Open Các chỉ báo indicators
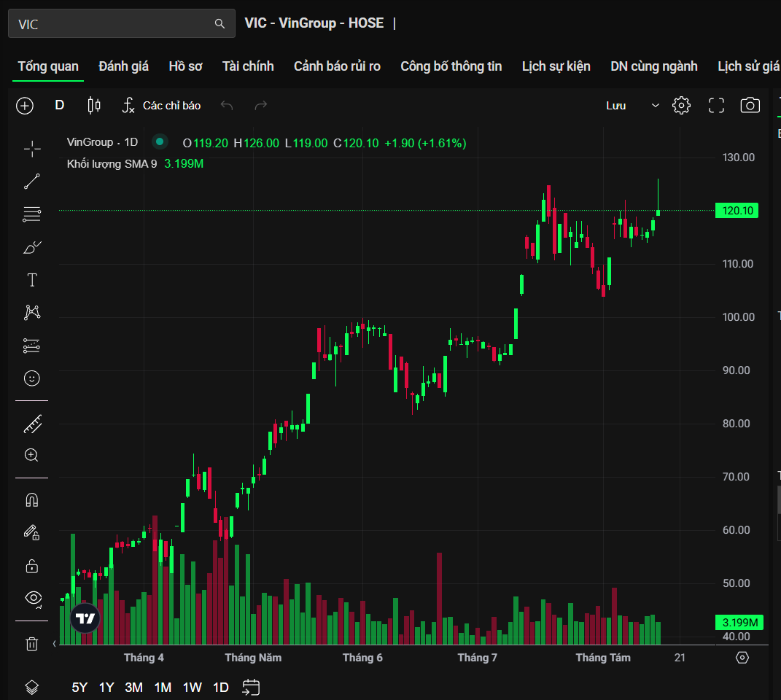 tap(161, 105)
